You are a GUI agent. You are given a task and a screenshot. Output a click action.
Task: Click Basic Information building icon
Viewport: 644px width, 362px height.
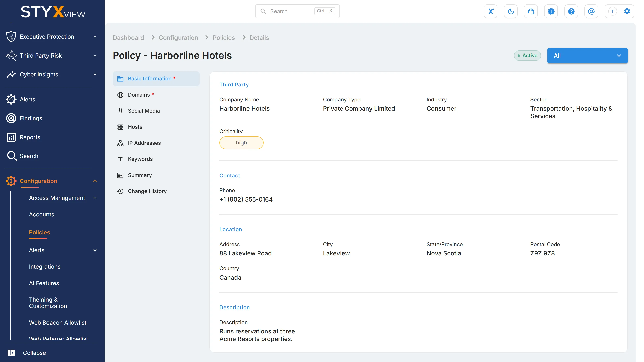tap(120, 79)
